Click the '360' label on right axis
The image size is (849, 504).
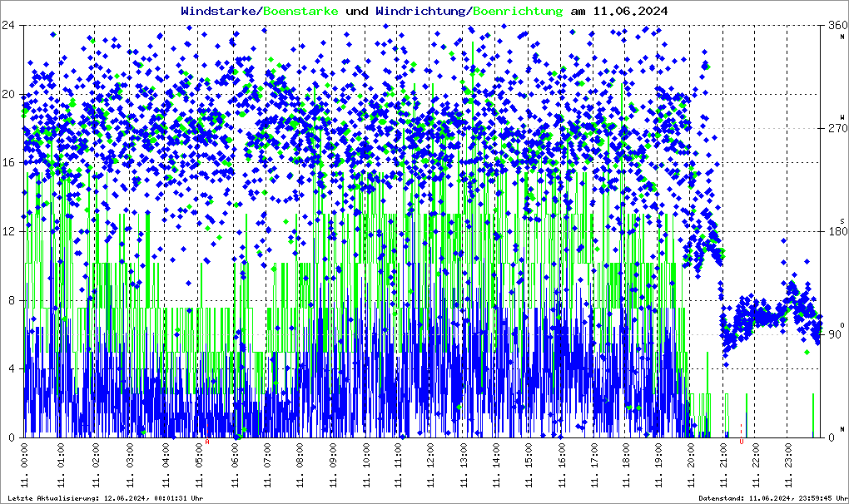(835, 25)
